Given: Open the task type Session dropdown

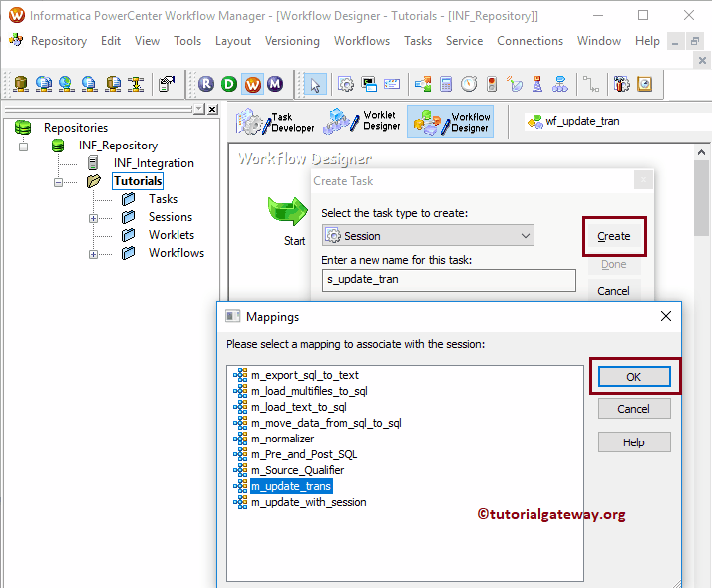Looking at the screenshot, I should 428,236.
